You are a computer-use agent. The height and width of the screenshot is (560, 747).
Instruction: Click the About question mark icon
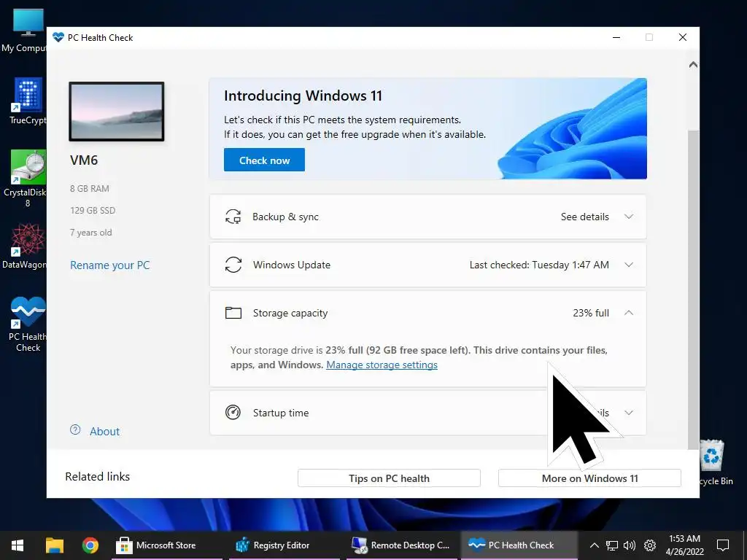pyautogui.click(x=75, y=429)
